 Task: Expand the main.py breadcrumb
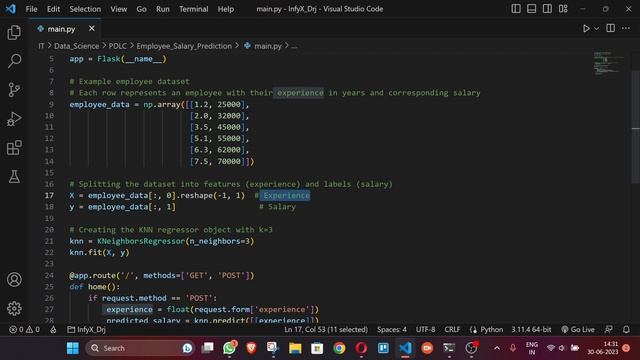(263, 46)
